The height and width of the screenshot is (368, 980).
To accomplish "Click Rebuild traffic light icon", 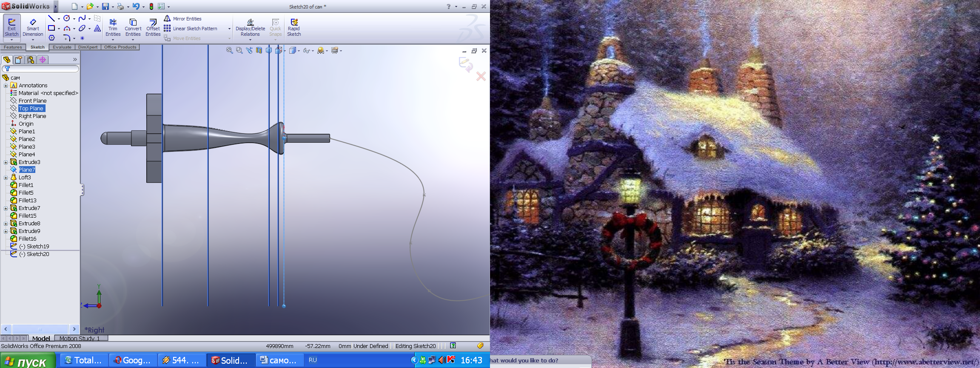I will pos(151,6).
